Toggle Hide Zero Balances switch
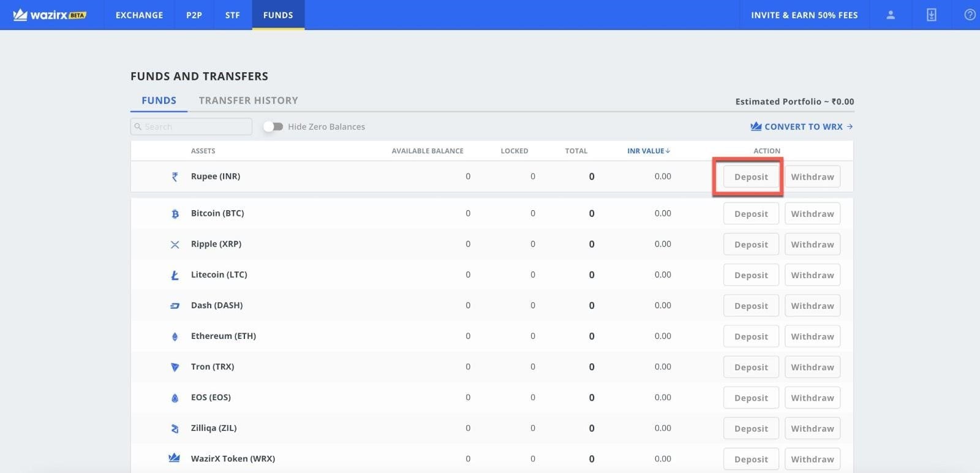 pos(273,127)
